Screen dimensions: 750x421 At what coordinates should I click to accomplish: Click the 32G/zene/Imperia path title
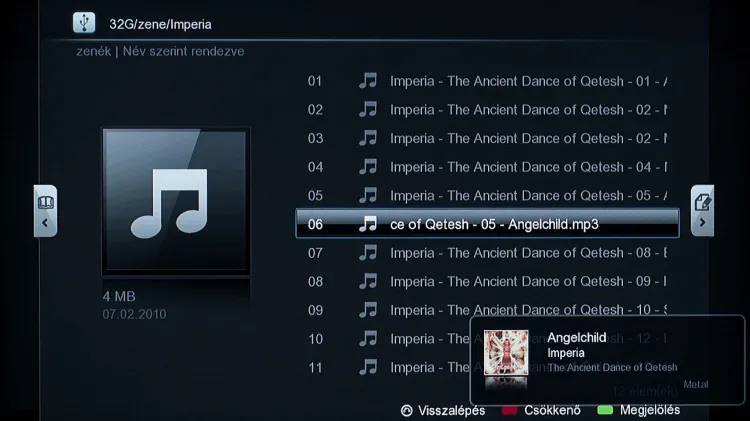pyautogui.click(x=160, y=24)
